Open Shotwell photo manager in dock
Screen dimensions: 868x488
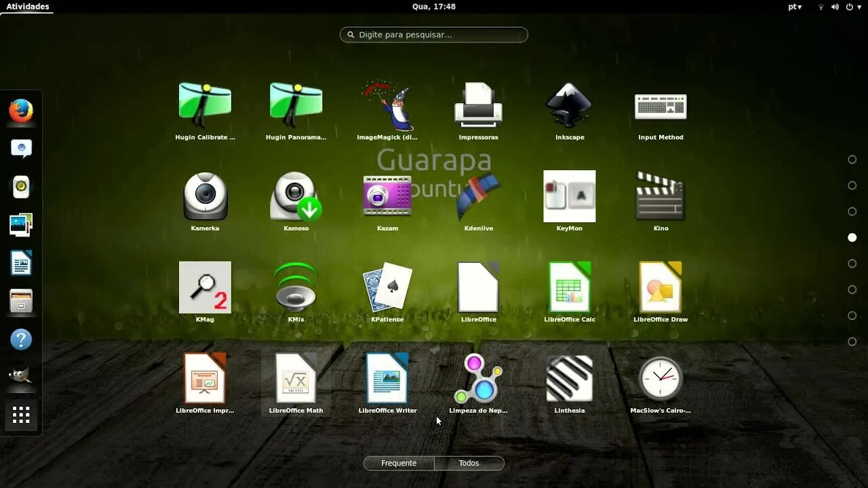(21, 225)
